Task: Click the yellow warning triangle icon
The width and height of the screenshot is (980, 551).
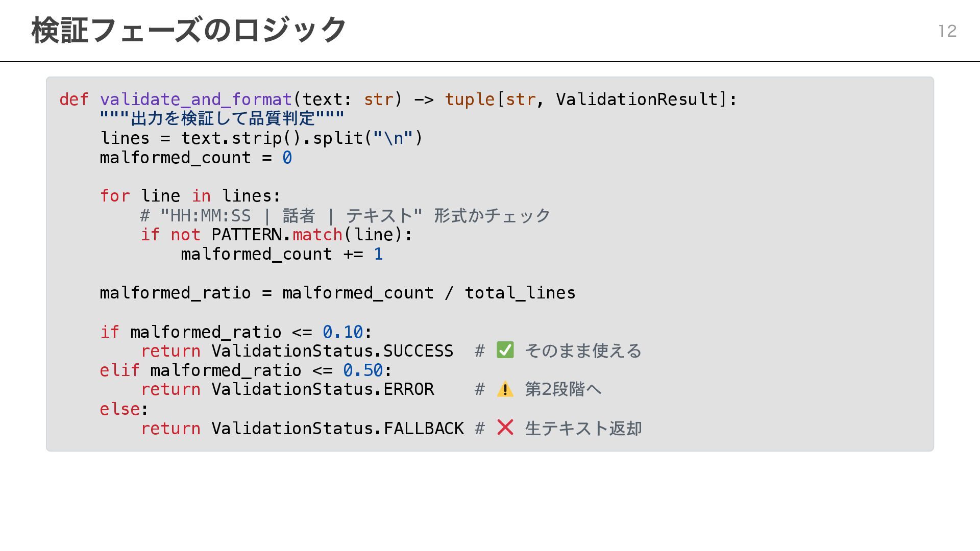Action: pos(505,389)
